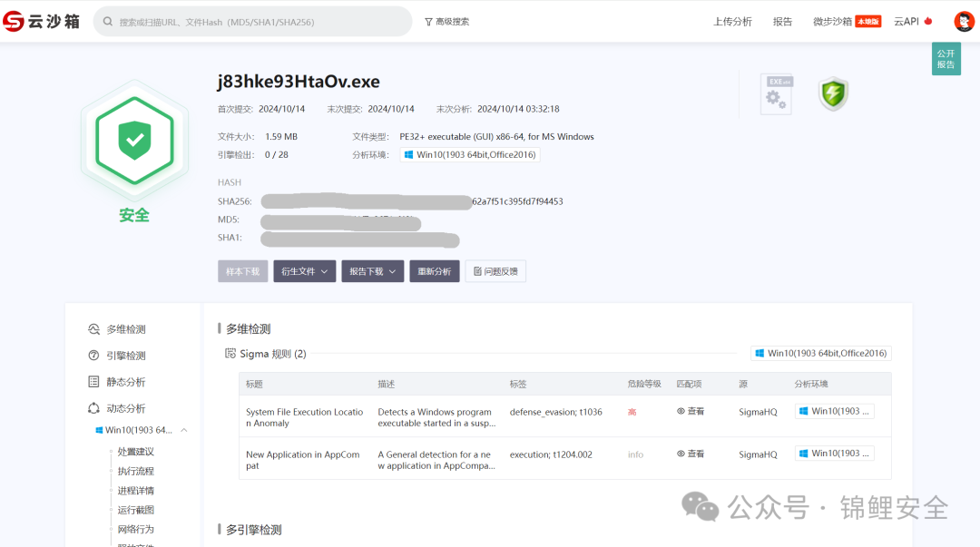Click the 'info' danger level cell
Viewport: 980px width, 547px height.
click(635, 454)
